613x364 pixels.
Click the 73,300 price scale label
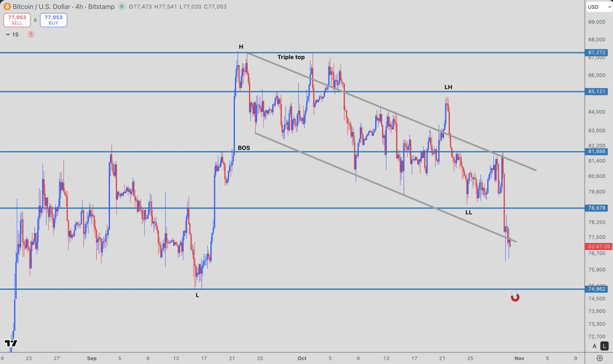click(x=597, y=324)
